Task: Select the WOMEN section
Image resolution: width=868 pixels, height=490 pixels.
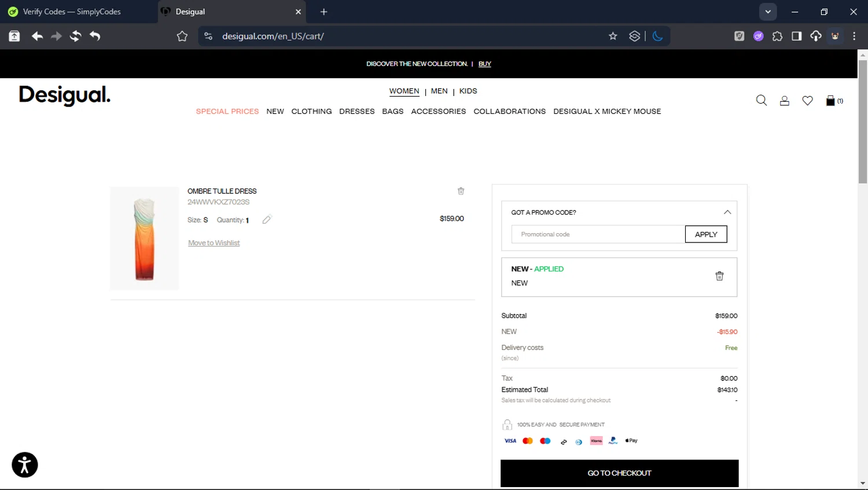Action: click(x=404, y=91)
